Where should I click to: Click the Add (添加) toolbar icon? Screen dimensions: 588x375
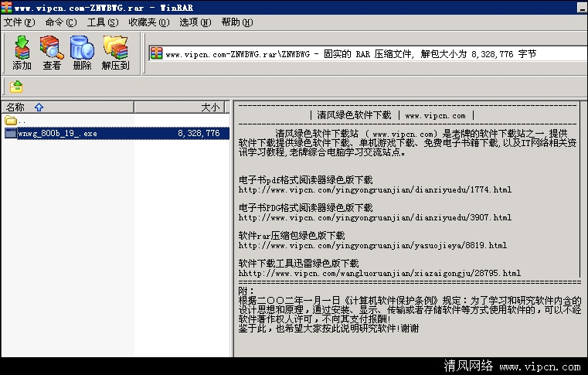coord(22,53)
